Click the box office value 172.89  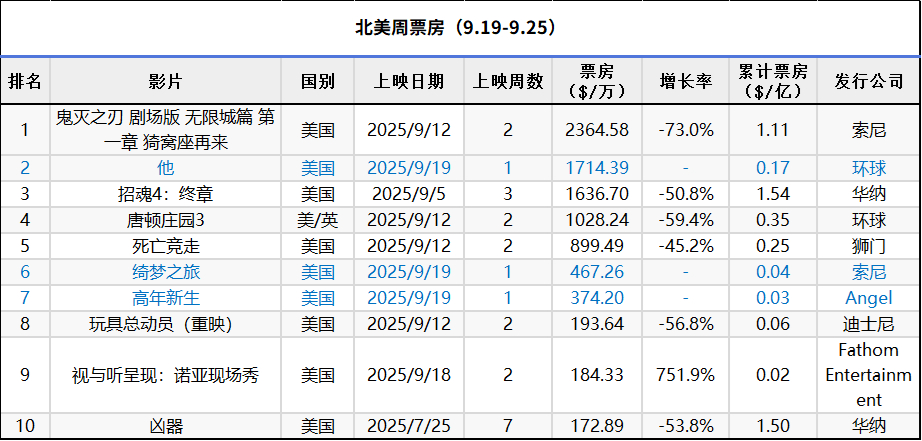[597, 426]
